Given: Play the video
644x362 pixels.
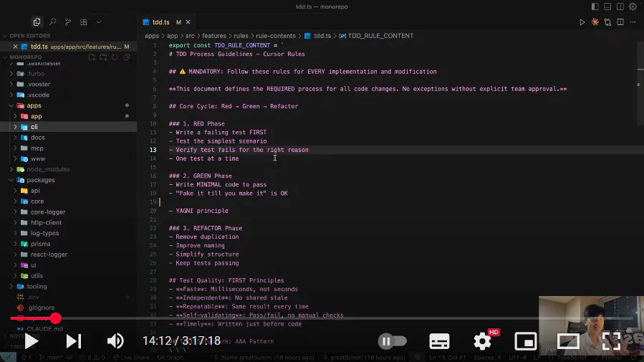Looking at the screenshot, I should click(x=31, y=341).
